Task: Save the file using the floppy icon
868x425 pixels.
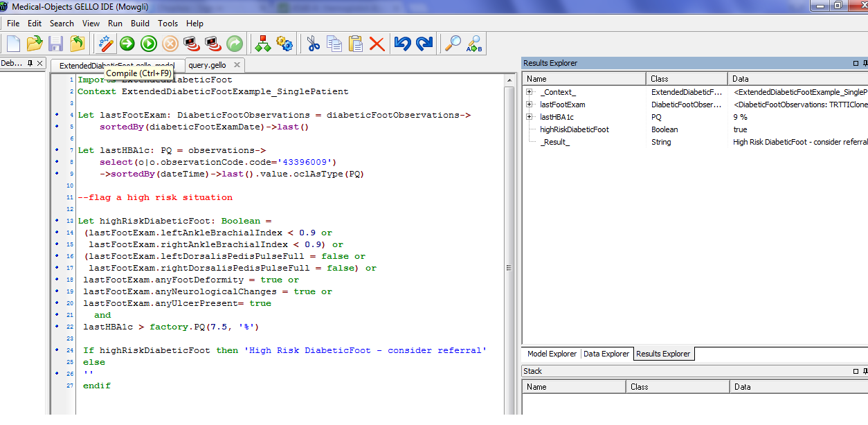Action: tap(56, 44)
